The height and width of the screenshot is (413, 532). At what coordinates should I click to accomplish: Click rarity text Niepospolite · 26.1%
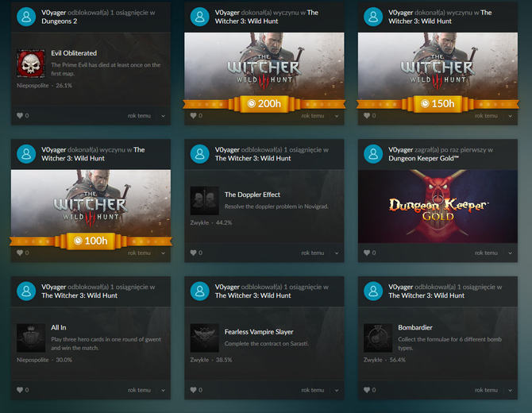coord(44,86)
